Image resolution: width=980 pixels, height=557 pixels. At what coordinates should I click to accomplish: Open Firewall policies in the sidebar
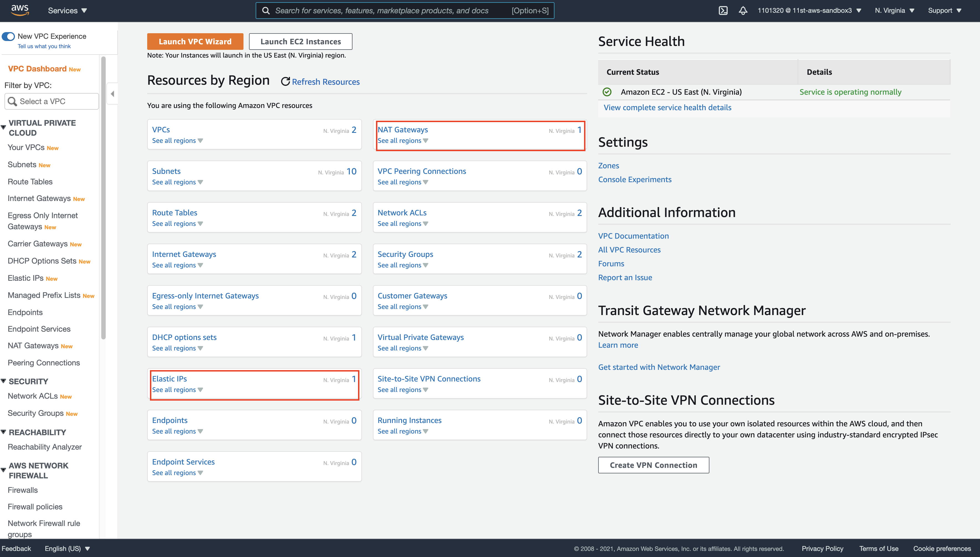pos(35,507)
